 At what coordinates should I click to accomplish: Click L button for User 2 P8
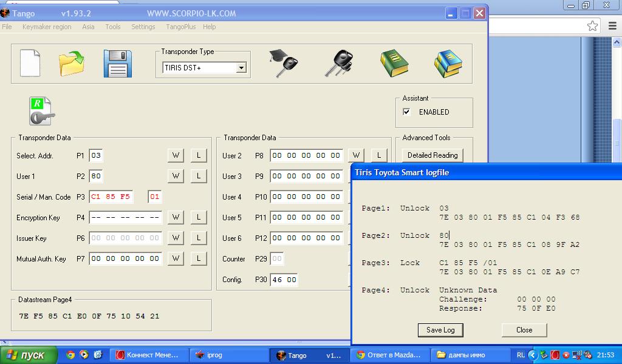coord(379,155)
